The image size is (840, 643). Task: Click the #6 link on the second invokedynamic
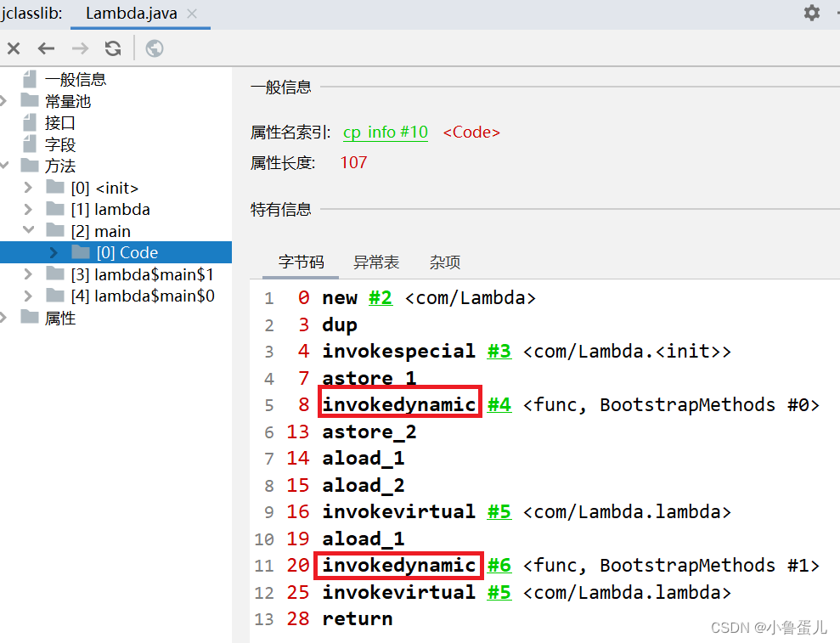point(499,565)
